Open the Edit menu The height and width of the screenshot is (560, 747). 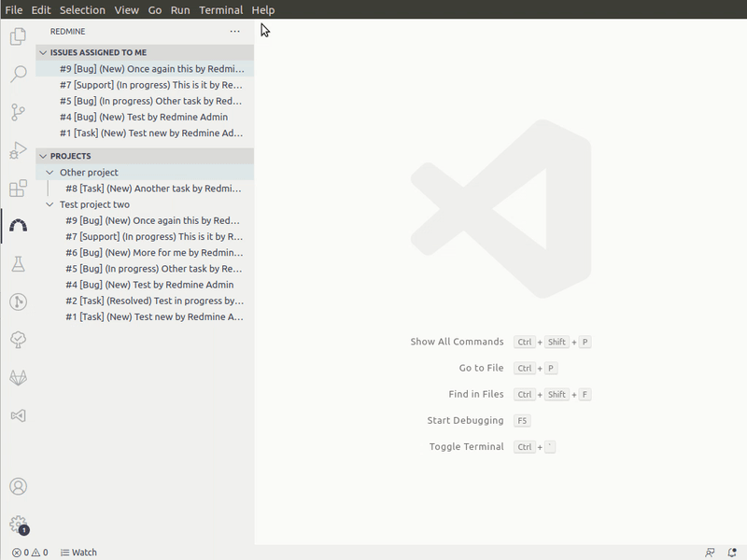click(x=41, y=10)
